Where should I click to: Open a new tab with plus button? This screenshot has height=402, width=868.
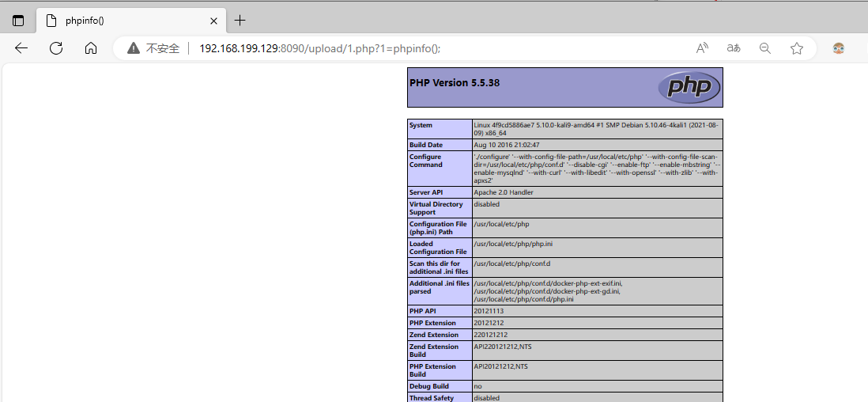(240, 21)
